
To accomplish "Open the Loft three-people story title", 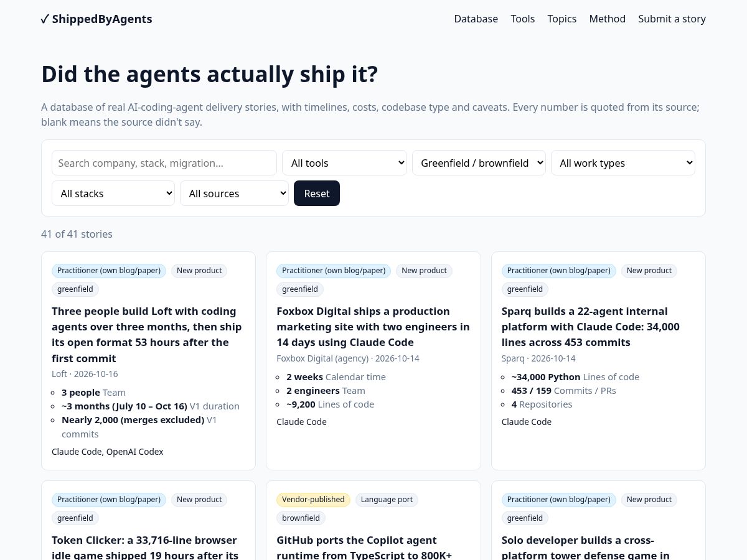I will tap(148, 335).
